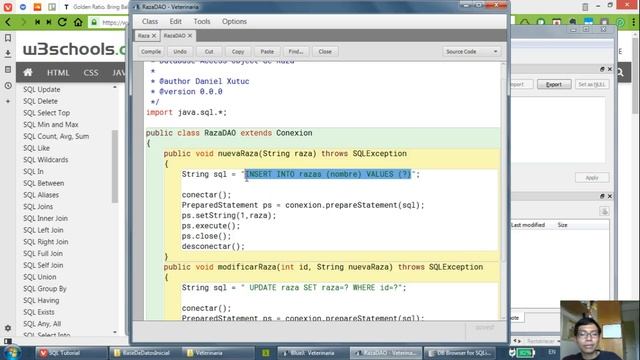
Task: Open CSS in w3schools navigation bar
Action: point(91,73)
